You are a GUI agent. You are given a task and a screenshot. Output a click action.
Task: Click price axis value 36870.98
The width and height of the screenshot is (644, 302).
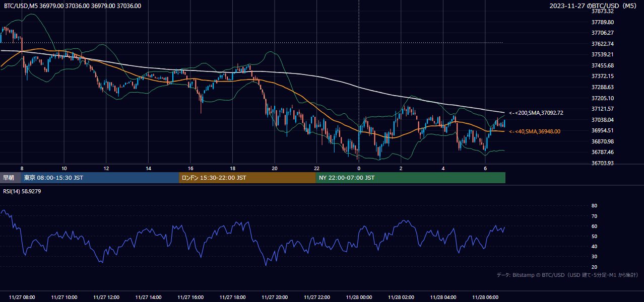click(x=603, y=141)
